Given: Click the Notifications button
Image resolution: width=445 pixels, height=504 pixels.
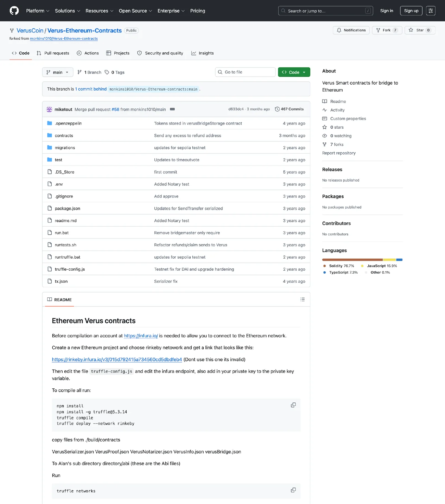Looking at the screenshot, I should (x=351, y=30).
